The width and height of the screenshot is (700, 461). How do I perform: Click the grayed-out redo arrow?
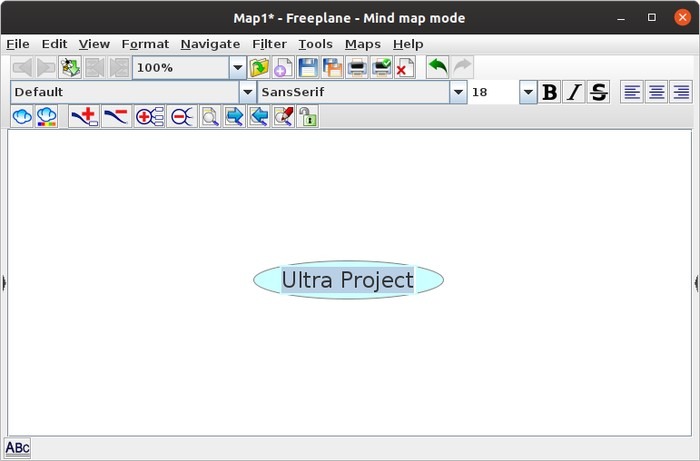[462, 67]
